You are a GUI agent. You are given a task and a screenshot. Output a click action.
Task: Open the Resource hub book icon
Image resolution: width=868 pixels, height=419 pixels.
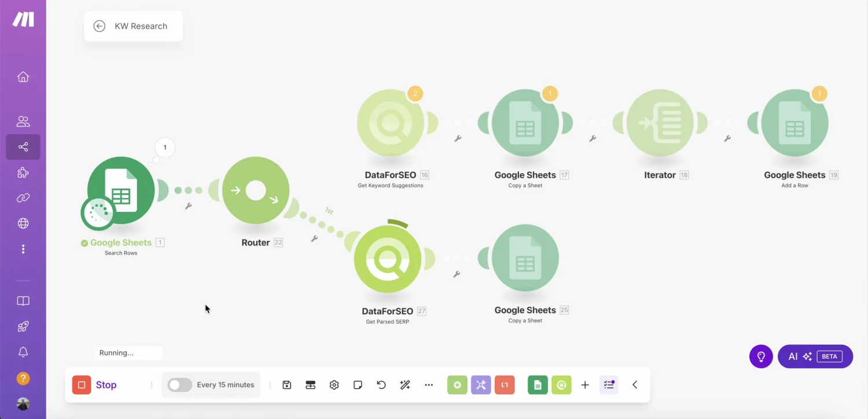(x=23, y=301)
